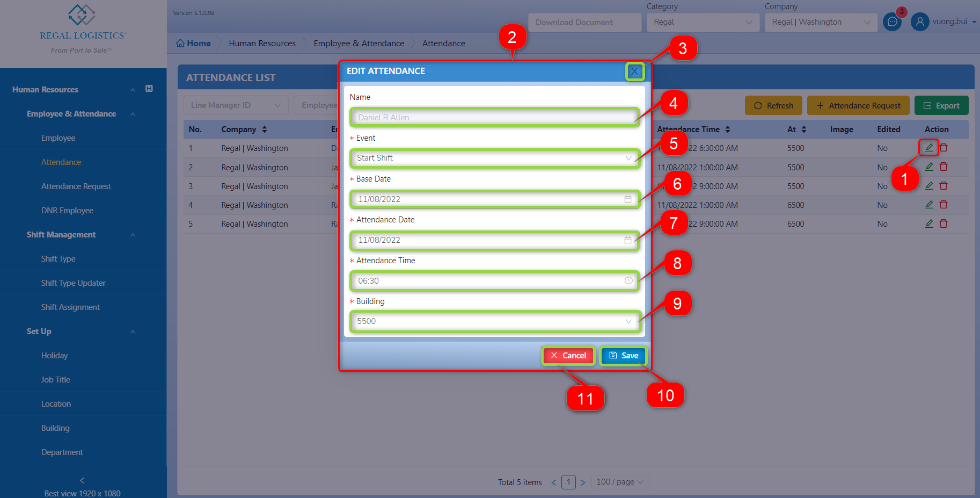The height and width of the screenshot is (498, 980).
Task: Close the Edit Attendance dialog with X
Action: (x=634, y=71)
